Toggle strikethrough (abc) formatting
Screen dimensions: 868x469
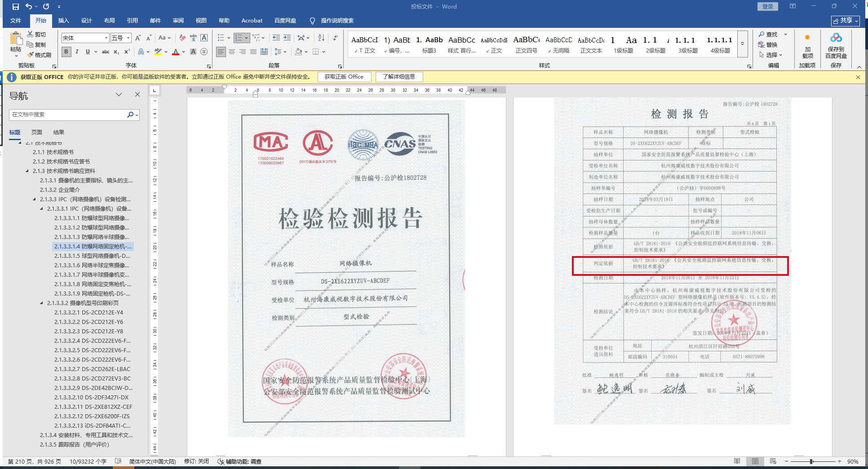coord(106,52)
